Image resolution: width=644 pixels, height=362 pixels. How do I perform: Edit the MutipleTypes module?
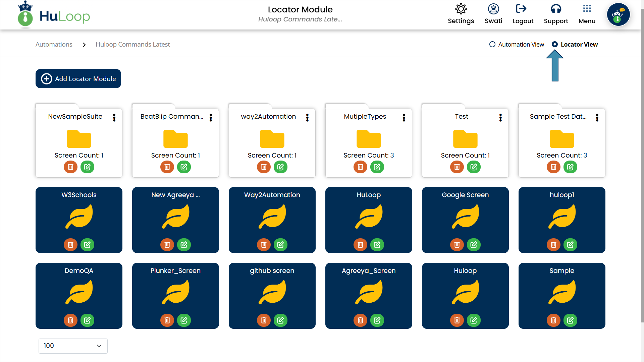[377, 167]
